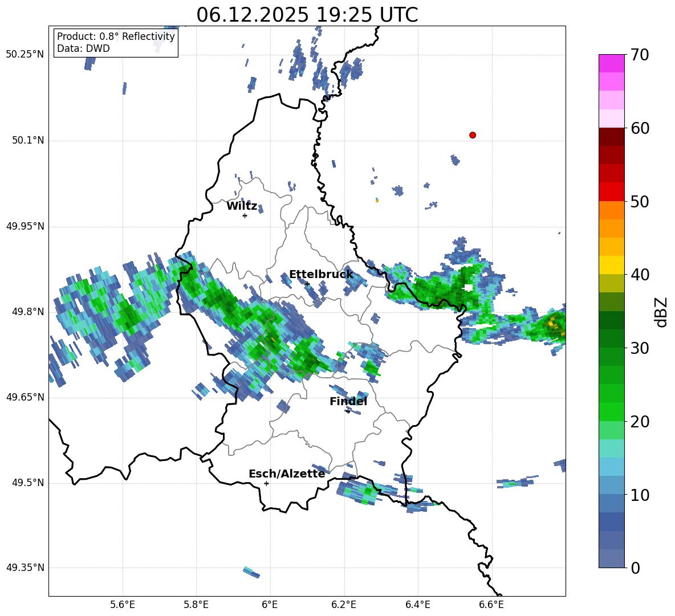Viewport: 675px width, 616px height.
Task: Click the Esch/Alzette city label
Action: tap(287, 474)
